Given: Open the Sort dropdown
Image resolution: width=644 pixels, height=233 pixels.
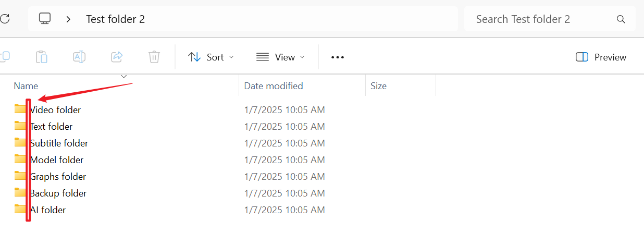Looking at the screenshot, I should click(x=211, y=57).
